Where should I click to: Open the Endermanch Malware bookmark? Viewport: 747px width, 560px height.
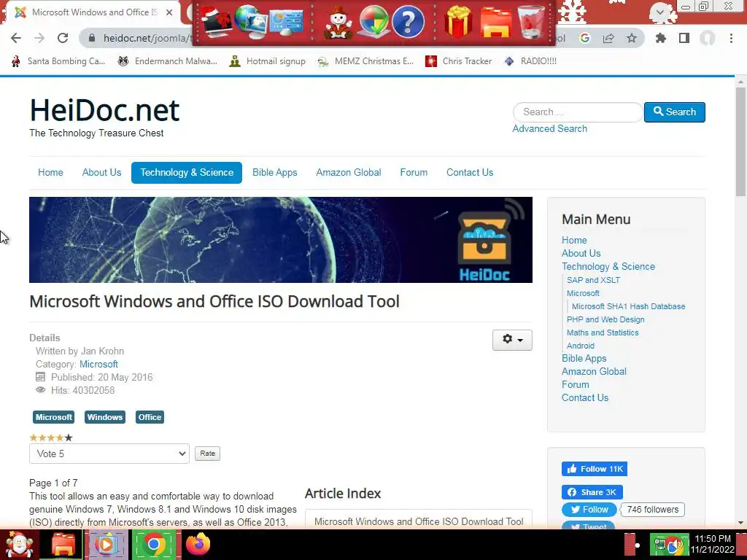[x=167, y=61]
